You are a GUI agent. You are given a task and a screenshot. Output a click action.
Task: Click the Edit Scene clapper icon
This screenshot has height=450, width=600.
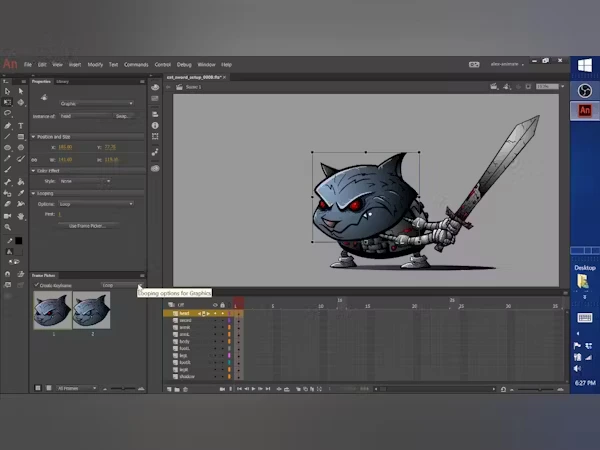[x=494, y=87]
